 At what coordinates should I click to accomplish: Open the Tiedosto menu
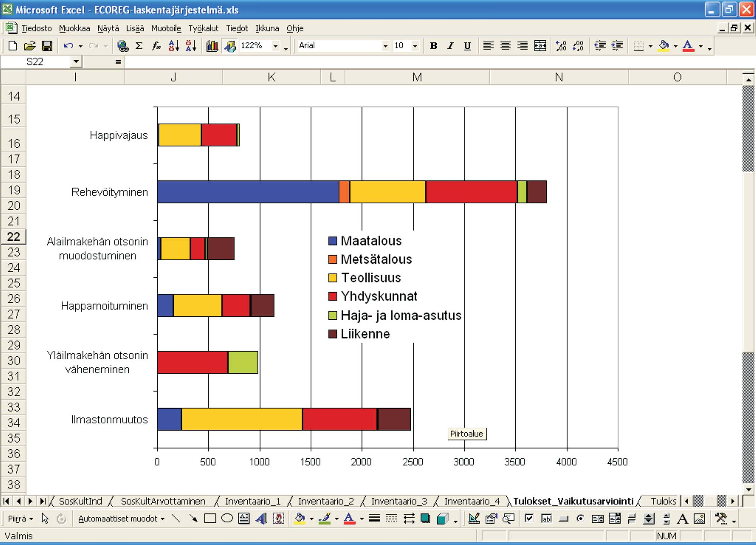coord(37,28)
